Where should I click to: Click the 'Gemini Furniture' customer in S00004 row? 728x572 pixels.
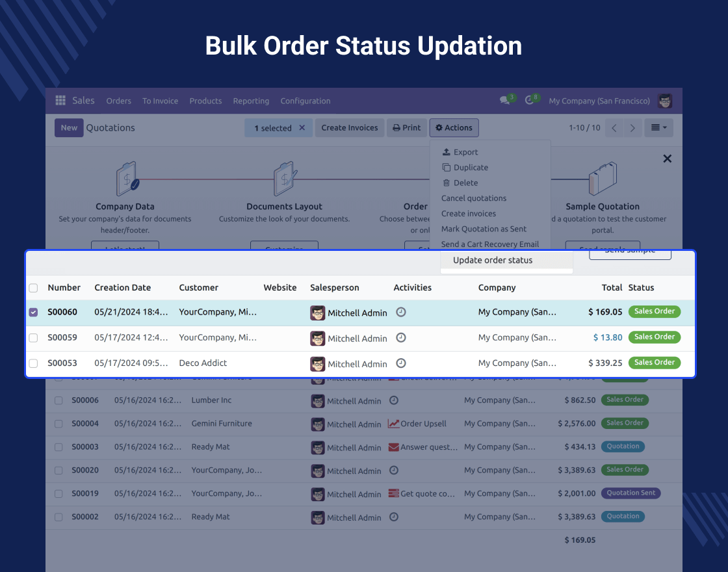[x=222, y=423]
